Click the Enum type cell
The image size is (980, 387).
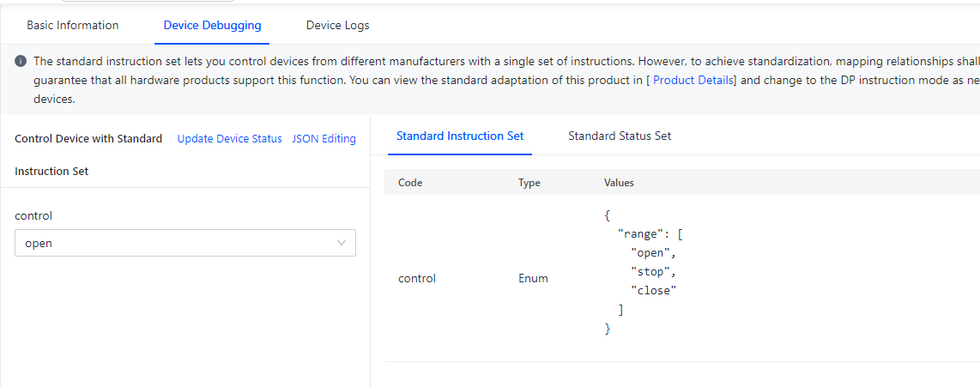pyautogui.click(x=533, y=279)
